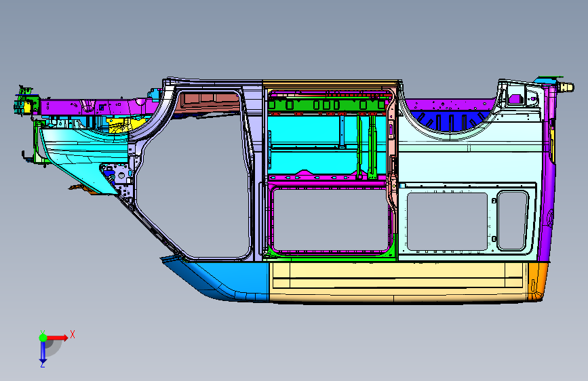
Task: Select the gray rotation arc of the axis triad
Action: (54, 348)
